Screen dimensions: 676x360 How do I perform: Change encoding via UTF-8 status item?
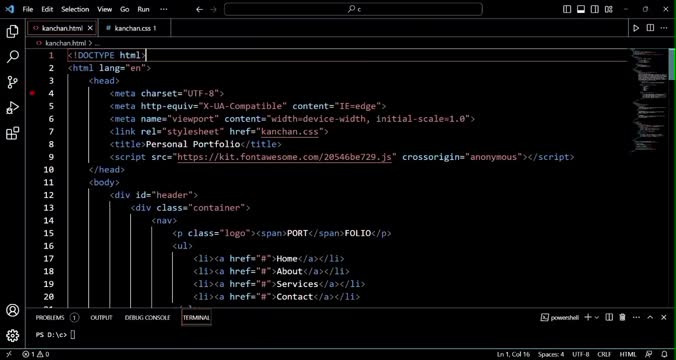click(580, 354)
